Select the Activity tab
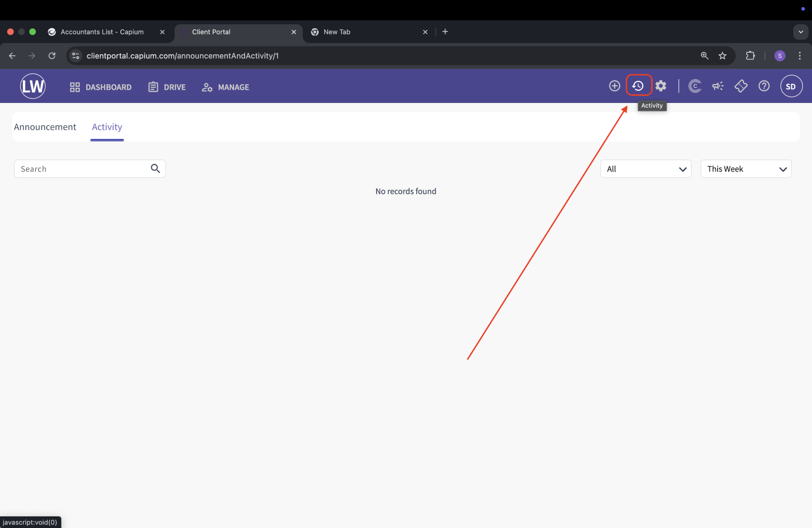 [107, 127]
